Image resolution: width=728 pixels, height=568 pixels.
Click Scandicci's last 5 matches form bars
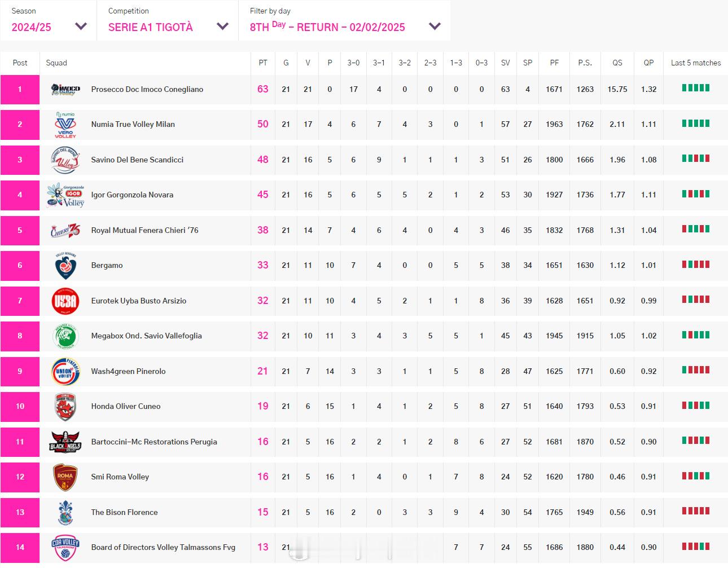point(696,158)
